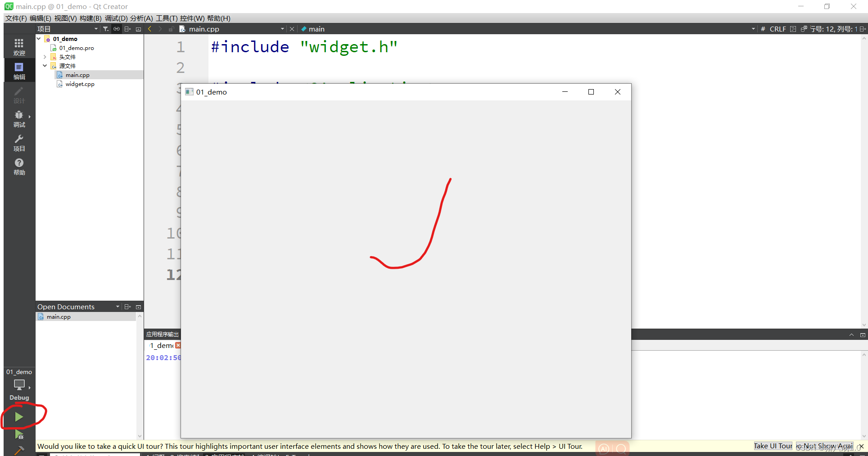The image size is (868, 456).
Task: Open the 控件(W) menu
Action: (192, 18)
